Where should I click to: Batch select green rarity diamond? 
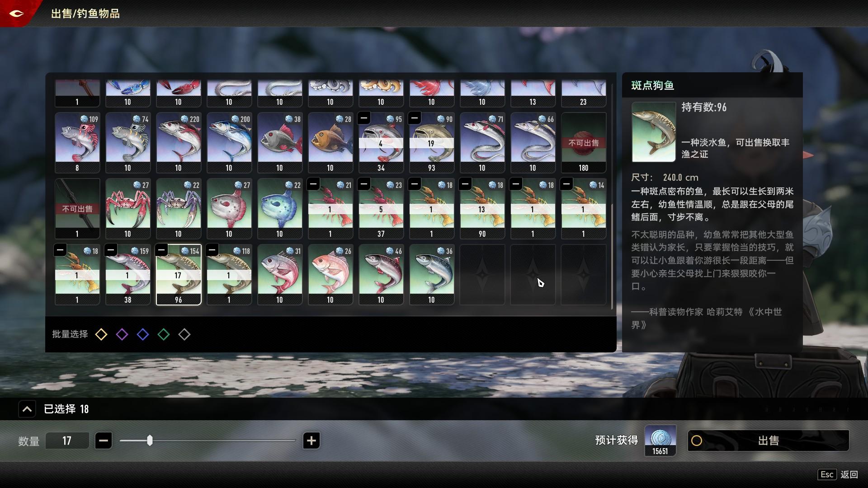164,334
